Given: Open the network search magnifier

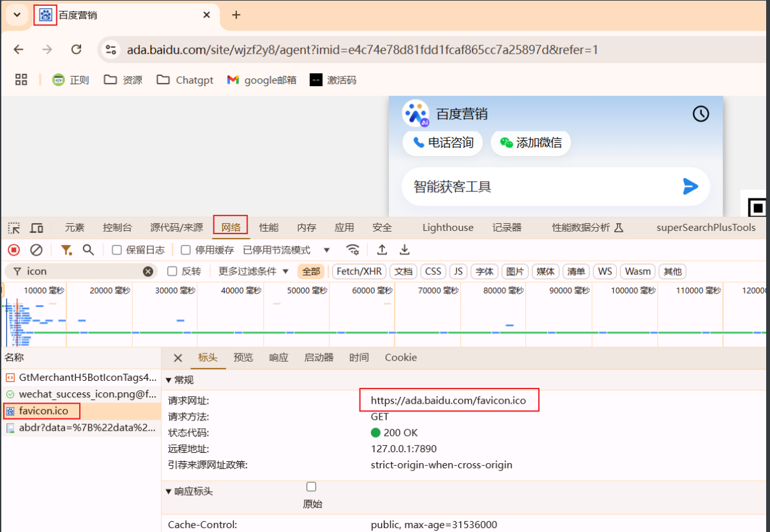Looking at the screenshot, I should tap(89, 249).
